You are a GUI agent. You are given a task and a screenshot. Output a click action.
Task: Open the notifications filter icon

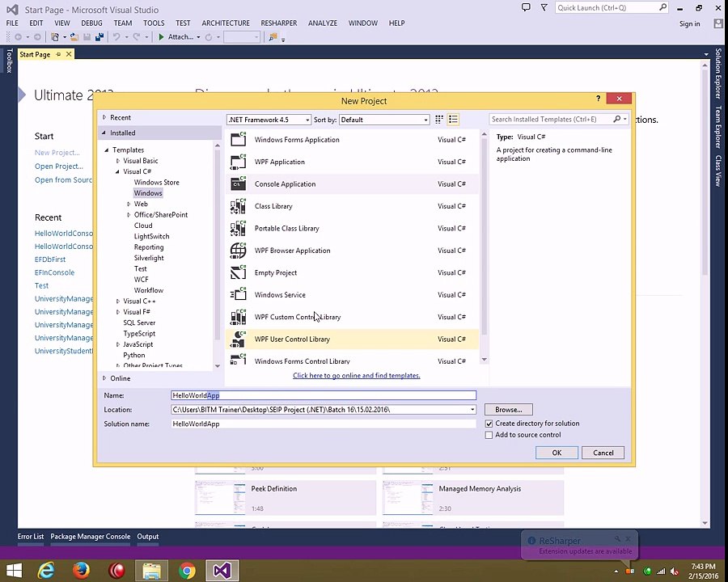[x=544, y=7]
